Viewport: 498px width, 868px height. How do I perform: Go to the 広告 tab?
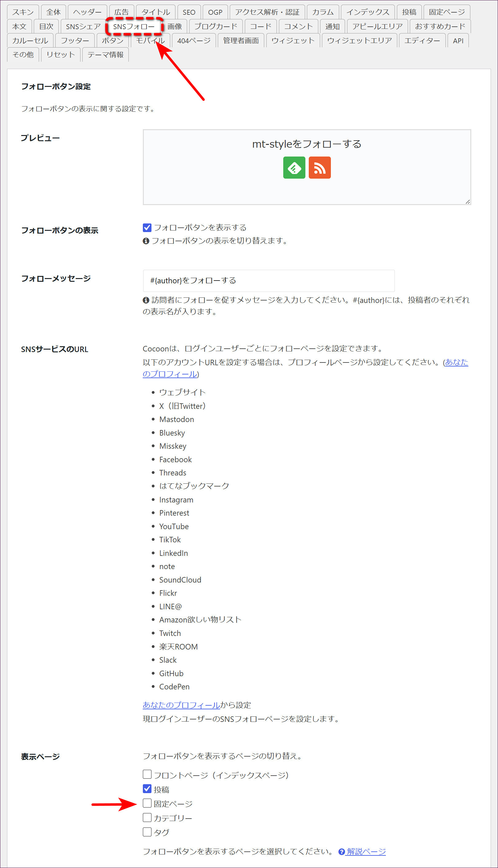[x=121, y=12]
